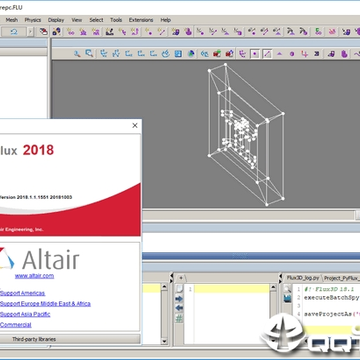Toggle face display purple triangle button

[279, 54]
